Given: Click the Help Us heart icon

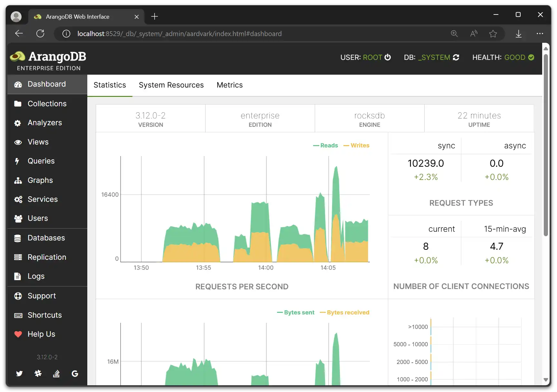Looking at the screenshot, I should pyautogui.click(x=18, y=334).
